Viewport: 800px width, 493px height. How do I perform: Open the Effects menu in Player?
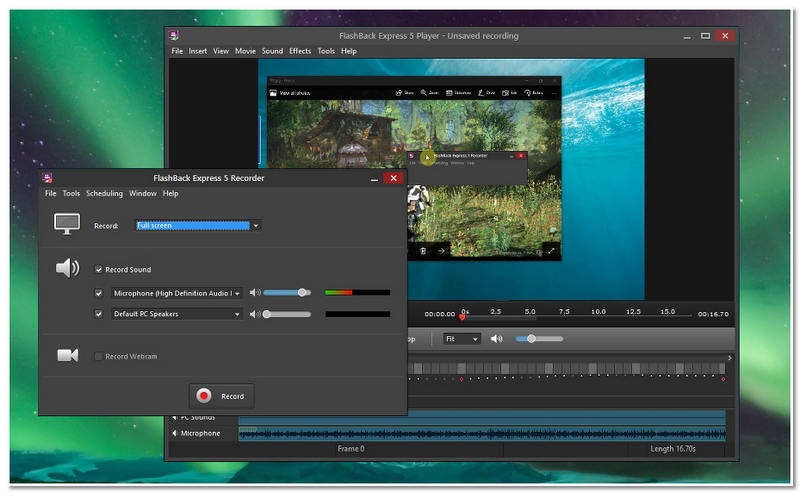click(300, 51)
